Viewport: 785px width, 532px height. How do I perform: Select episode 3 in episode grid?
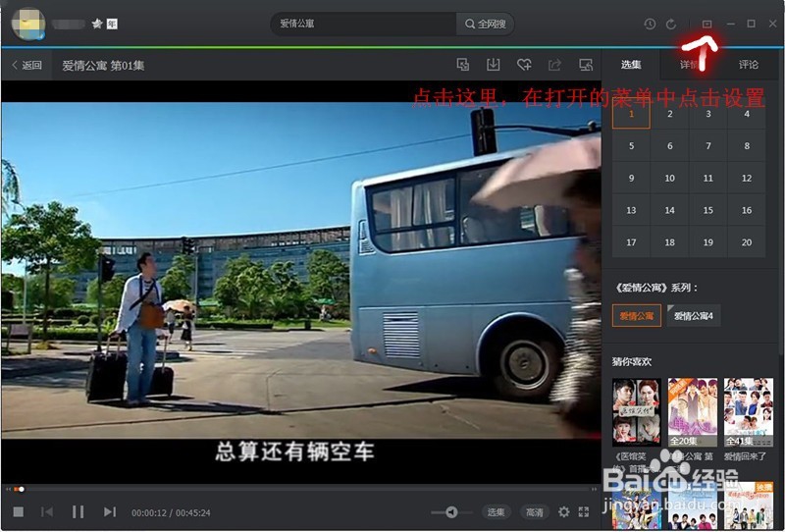click(707, 114)
